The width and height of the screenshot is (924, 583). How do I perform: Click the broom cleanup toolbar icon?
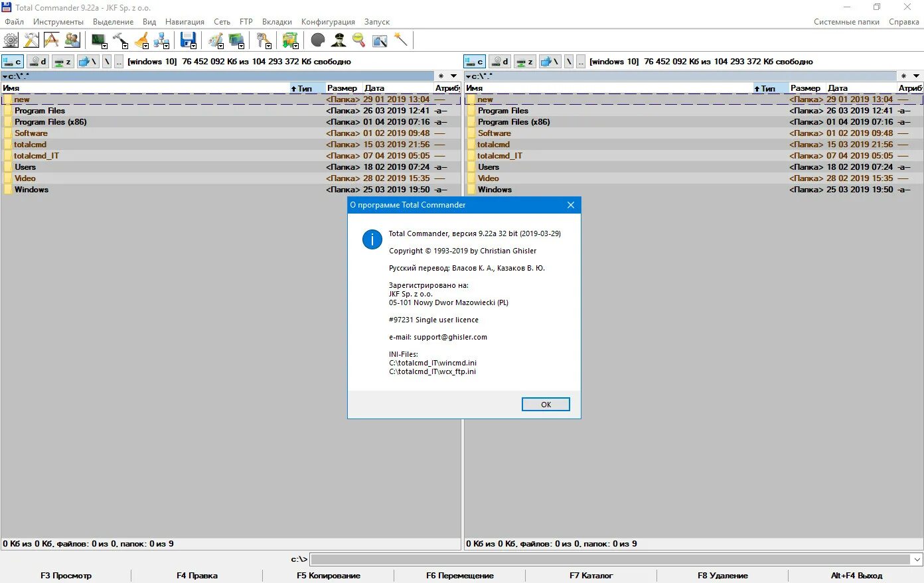[140, 40]
